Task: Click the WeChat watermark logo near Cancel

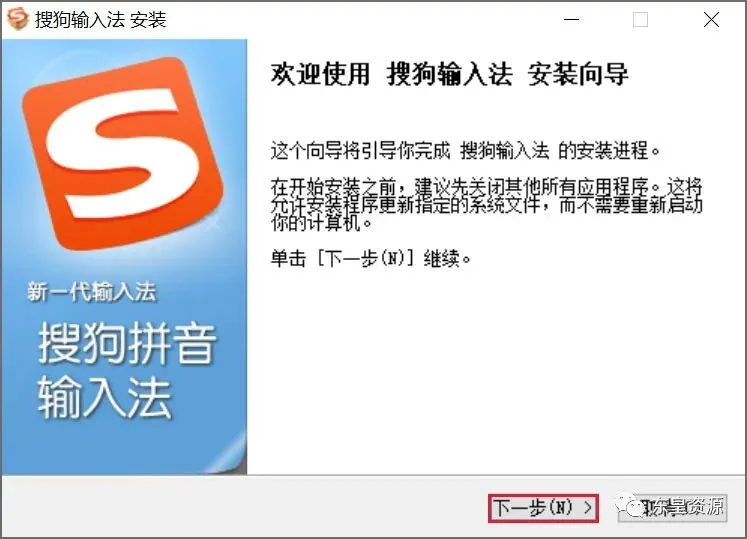Action: coord(630,507)
